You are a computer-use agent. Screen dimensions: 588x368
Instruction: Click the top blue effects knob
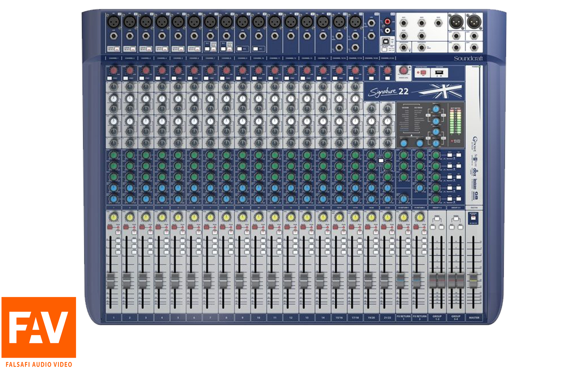pyautogui.click(x=436, y=109)
